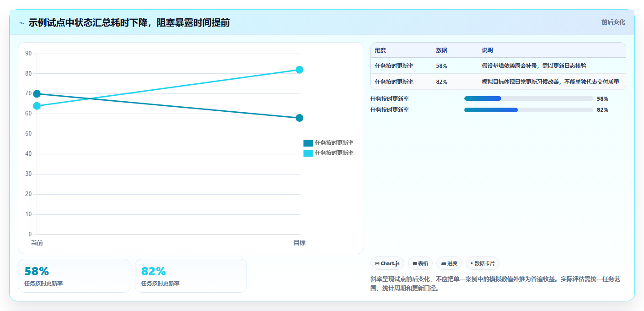Click the 当前 x-axis label
Image resolution: width=644 pixels, height=311 pixels.
click(x=37, y=243)
